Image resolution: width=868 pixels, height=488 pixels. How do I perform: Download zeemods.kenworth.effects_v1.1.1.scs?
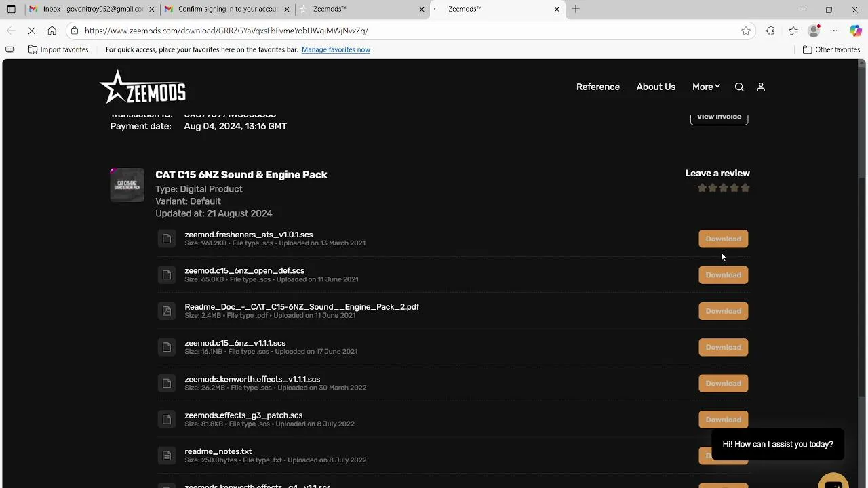click(x=724, y=383)
